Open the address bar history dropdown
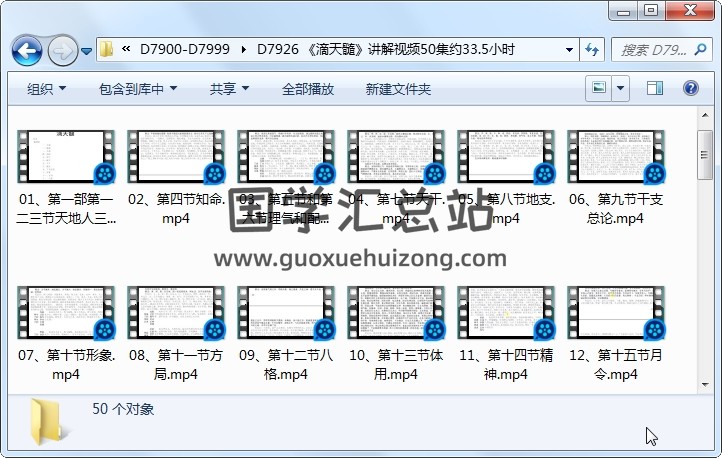 569,50
